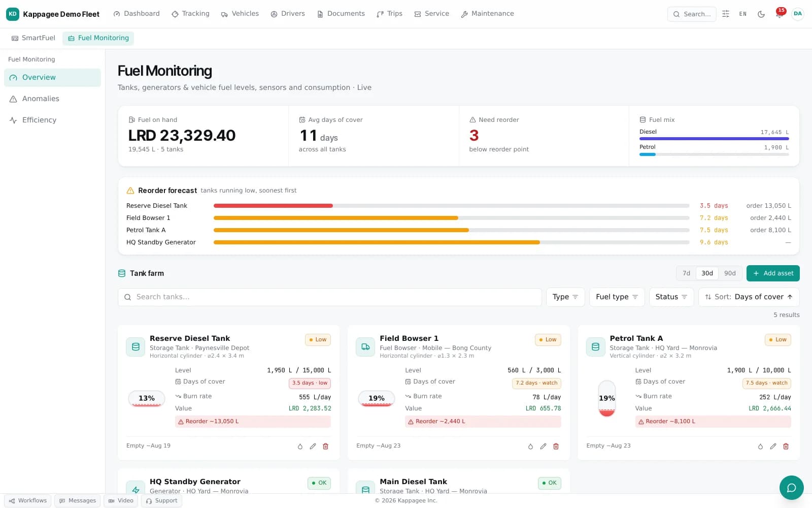Viewport: 812px width, 508px height.
Task: Select 90d time range
Action: pyautogui.click(x=730, y=273)
